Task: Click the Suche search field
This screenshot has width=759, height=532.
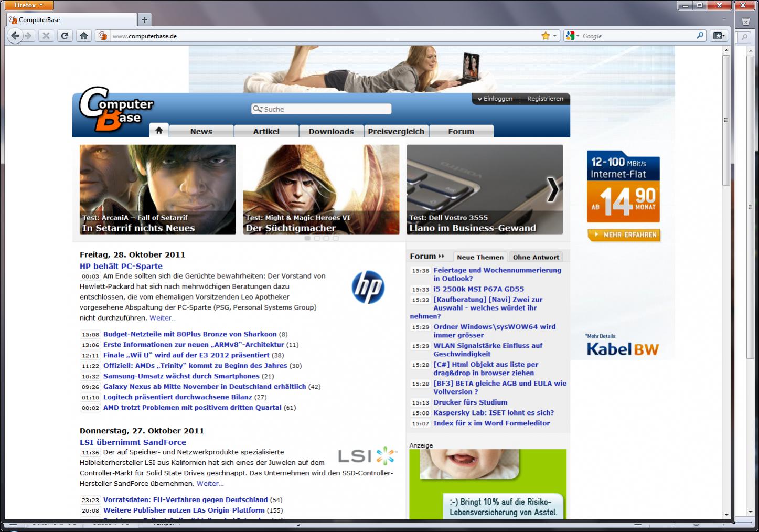Action: [x=321, y=109]
